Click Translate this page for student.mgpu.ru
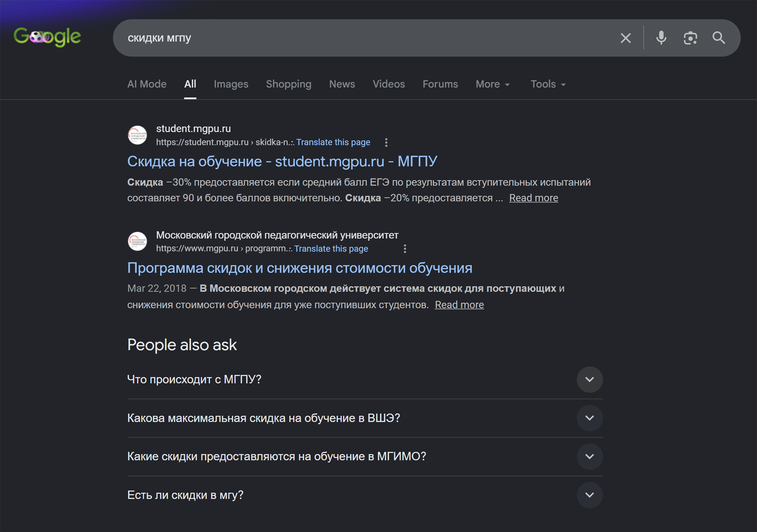Screen dimensions: 757x532 pos(333,142)
